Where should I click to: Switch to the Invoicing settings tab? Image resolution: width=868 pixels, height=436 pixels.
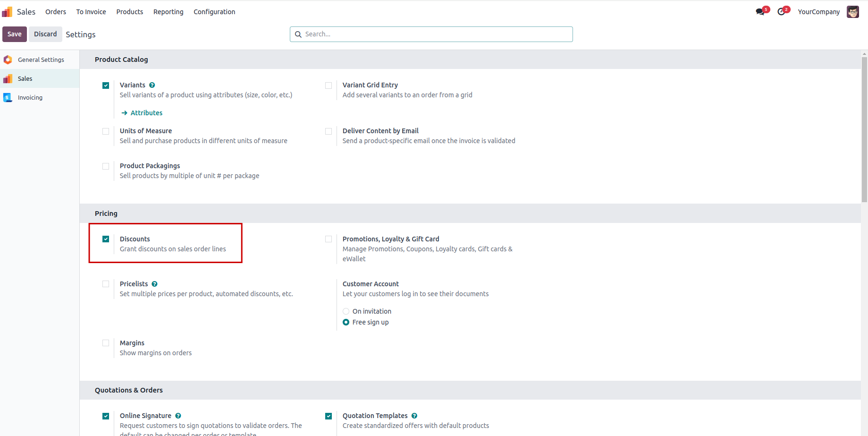30,98
